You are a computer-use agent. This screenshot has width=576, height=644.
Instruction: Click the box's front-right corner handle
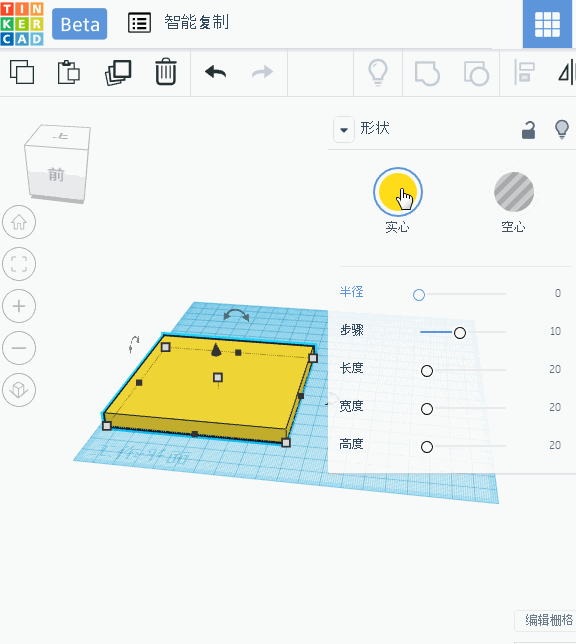click(286, 442)
